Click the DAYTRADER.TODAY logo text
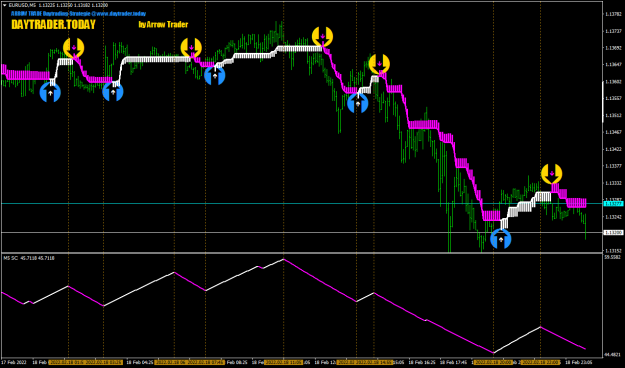 (x=53, y=25)
